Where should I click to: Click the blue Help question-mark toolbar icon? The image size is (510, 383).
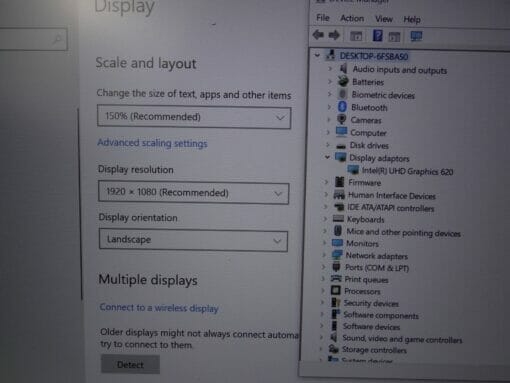click(377, 35)
